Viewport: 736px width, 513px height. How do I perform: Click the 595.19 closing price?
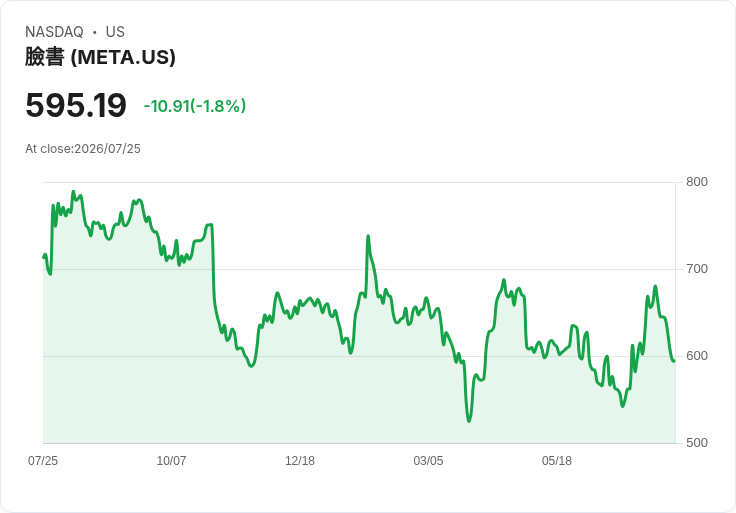(x=76, y=105)
